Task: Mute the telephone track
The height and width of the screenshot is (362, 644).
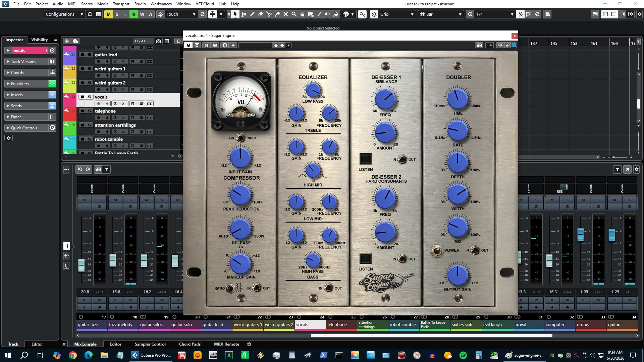Action: coord(82,111)
